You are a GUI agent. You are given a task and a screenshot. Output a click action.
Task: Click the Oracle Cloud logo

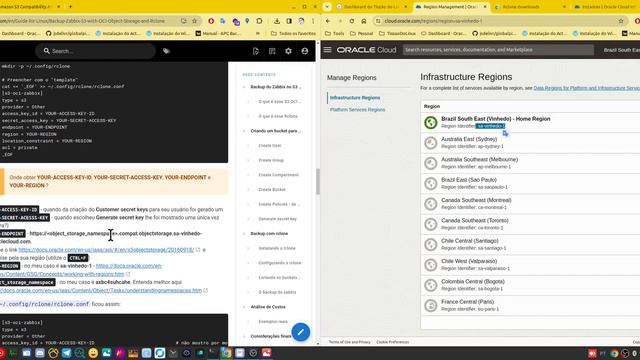[x=366, y=50]
